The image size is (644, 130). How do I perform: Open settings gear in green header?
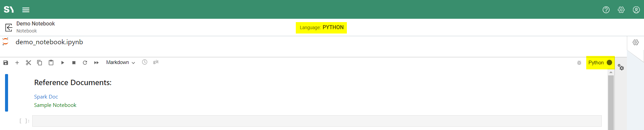[621, 10]
